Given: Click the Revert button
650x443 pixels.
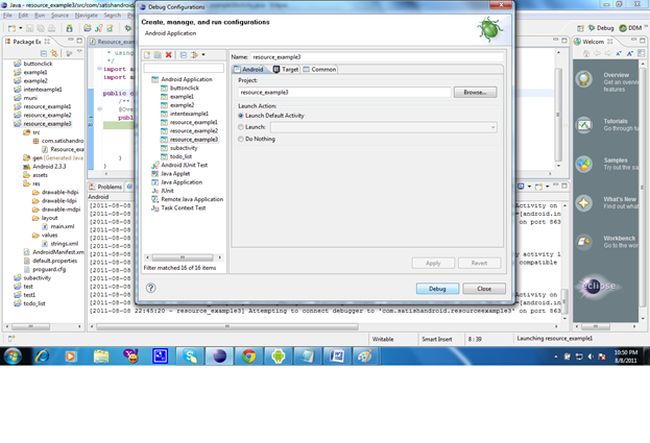Looking at the screenshot, I should pos(480,263).
